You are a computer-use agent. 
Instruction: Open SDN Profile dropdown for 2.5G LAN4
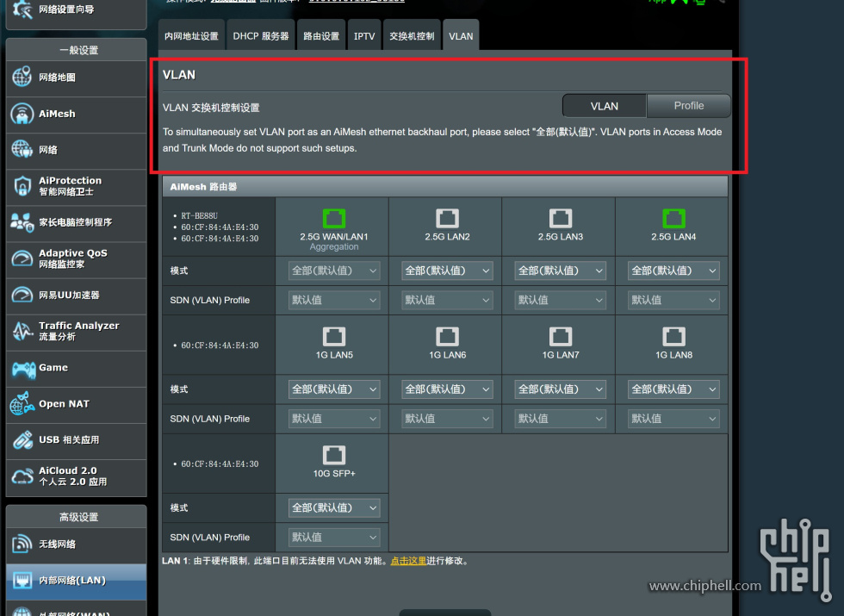pos(673,300)
